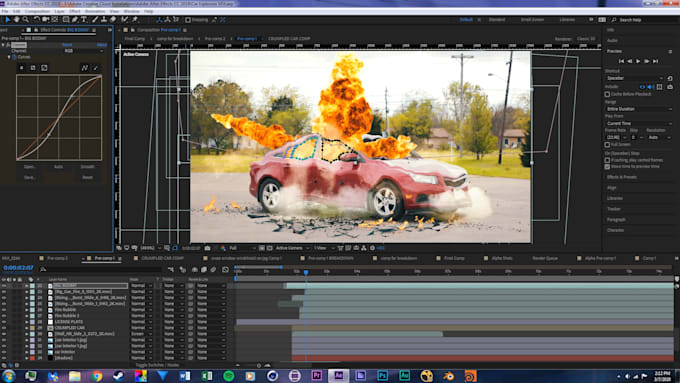The image size is (680, 383).
Task: Toggle 'If caching, play cached frames' checkbox
Action: coord(607,160)
